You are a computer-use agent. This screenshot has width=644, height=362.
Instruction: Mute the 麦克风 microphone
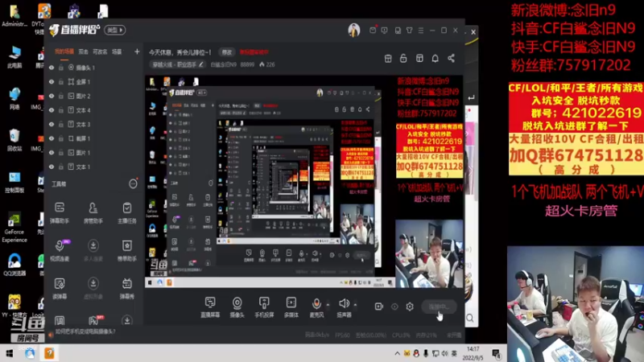tap(316, 307)
